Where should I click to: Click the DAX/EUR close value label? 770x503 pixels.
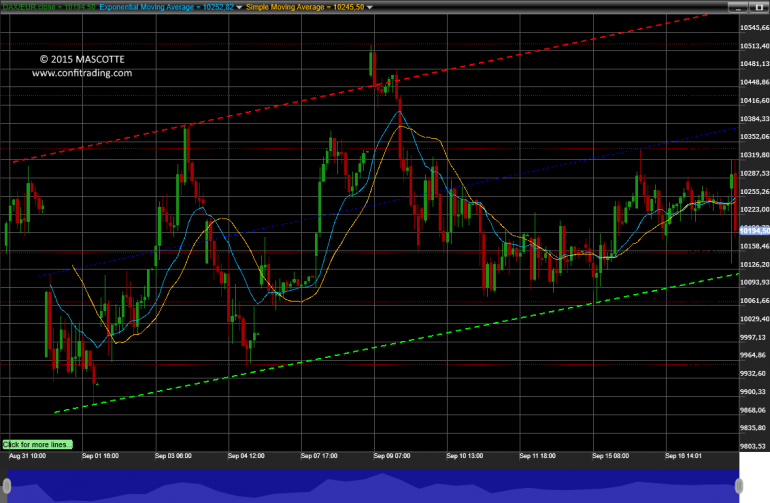coord(49,7)
